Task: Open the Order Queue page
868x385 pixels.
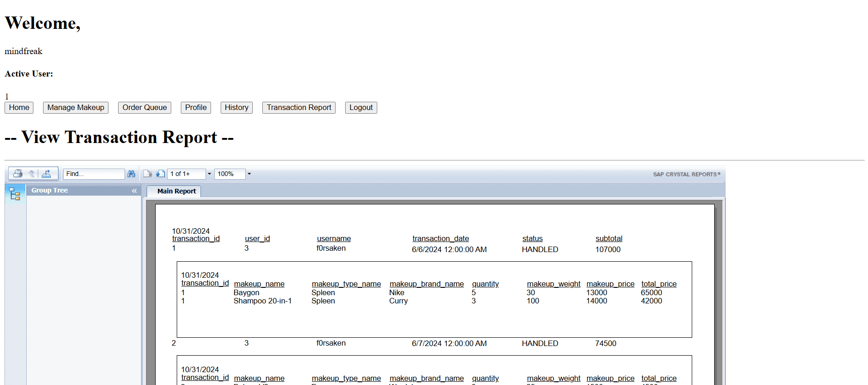Action: [x=145, y=108]
